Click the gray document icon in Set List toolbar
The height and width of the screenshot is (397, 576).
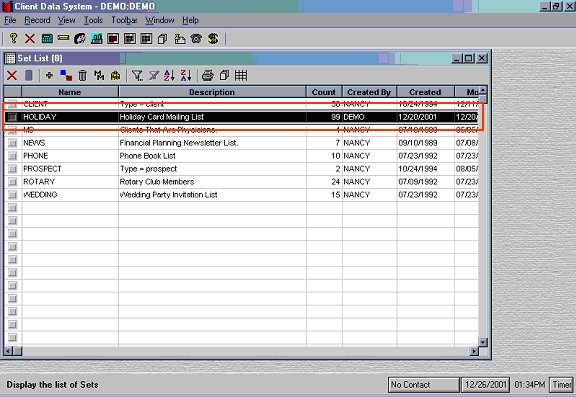[x=28, y=76]
